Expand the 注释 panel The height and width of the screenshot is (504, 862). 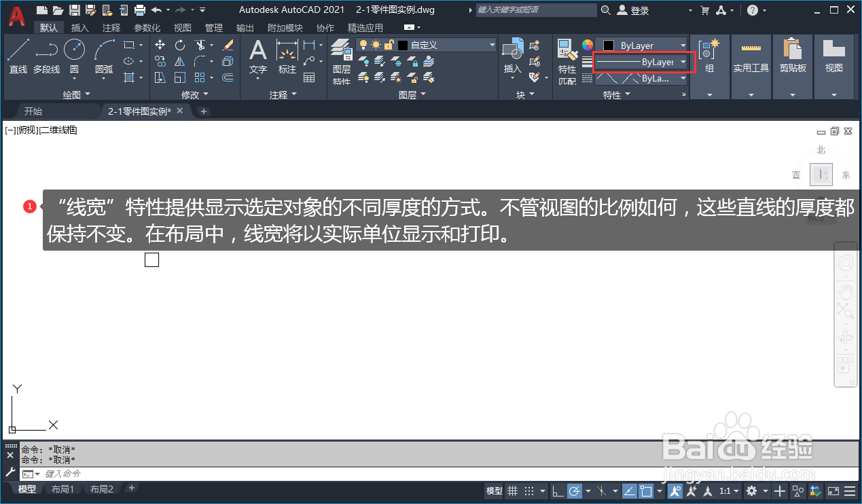[x=283, y=95]
